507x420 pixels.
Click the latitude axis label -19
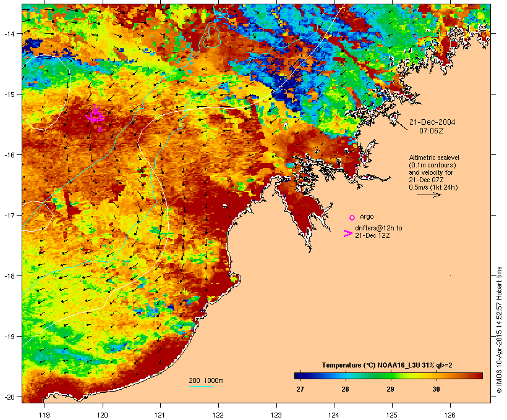9,337
